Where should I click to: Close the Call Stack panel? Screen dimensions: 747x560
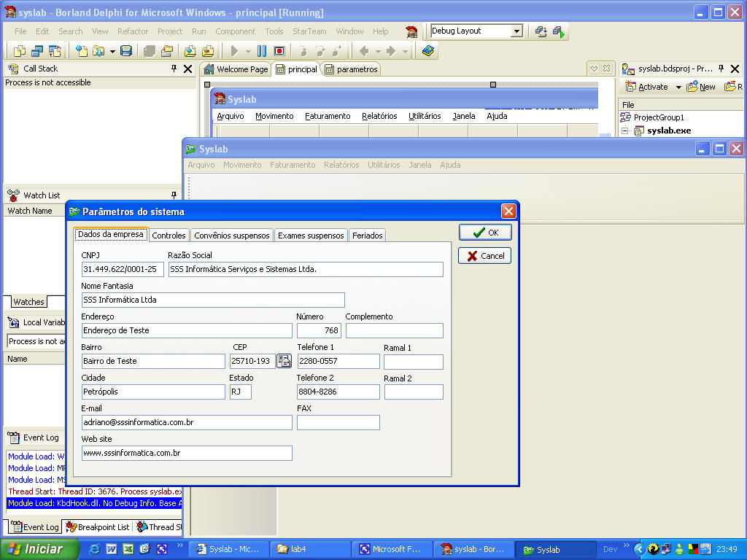click(187, 69)
